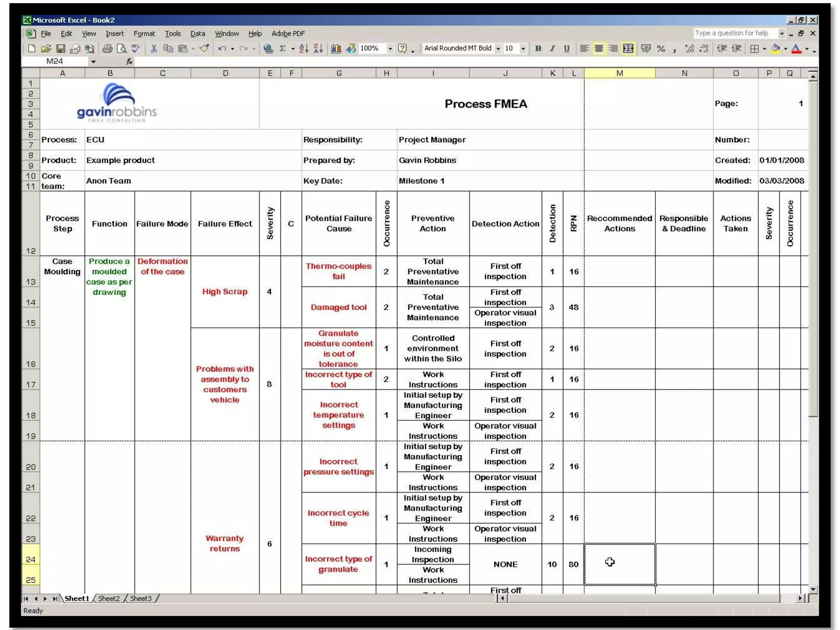840x630 pixels.
Task: Click Sort Ascending A-Z icon
Action: 304,49
